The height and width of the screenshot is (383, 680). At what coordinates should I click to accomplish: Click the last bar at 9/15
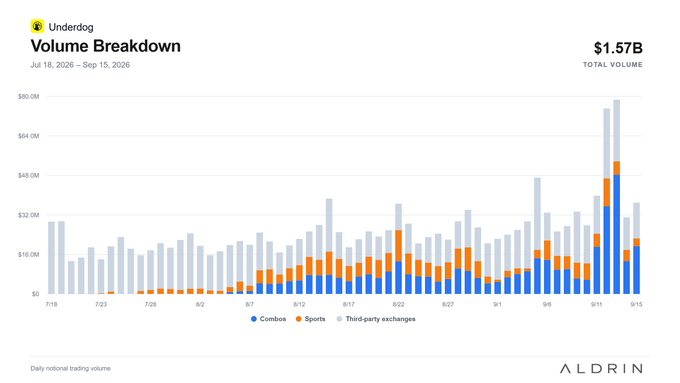pos(636,248)
